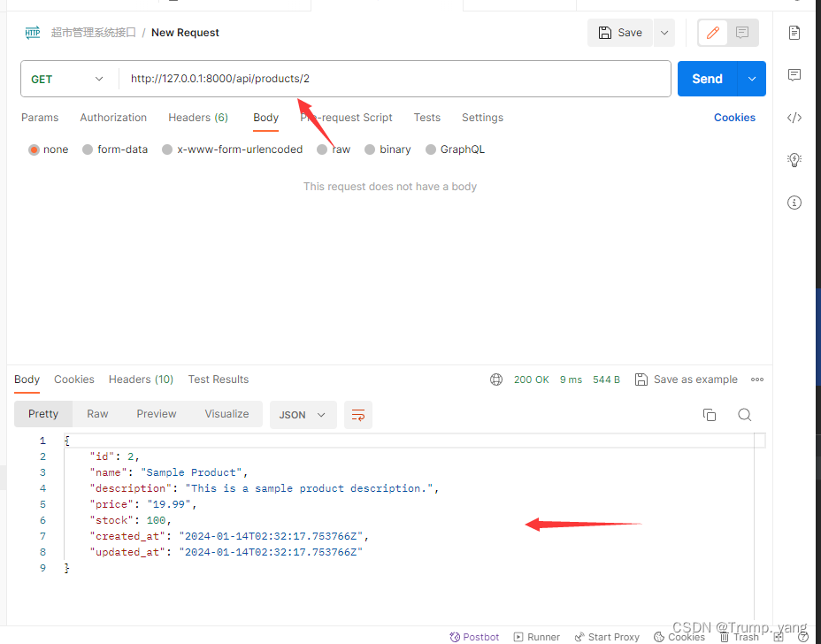Viewport: 821px width, 644px height.
Task: Switch to Raw view
Action: click(x=97, y=414)
